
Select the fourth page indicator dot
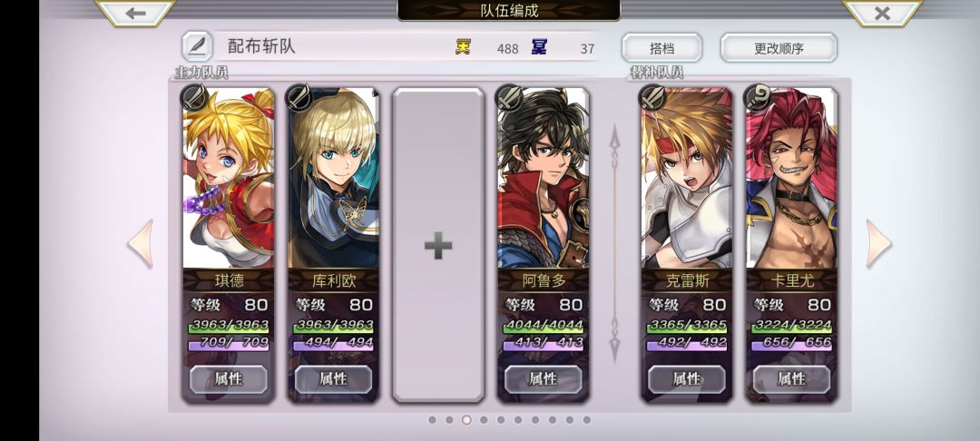484,420
